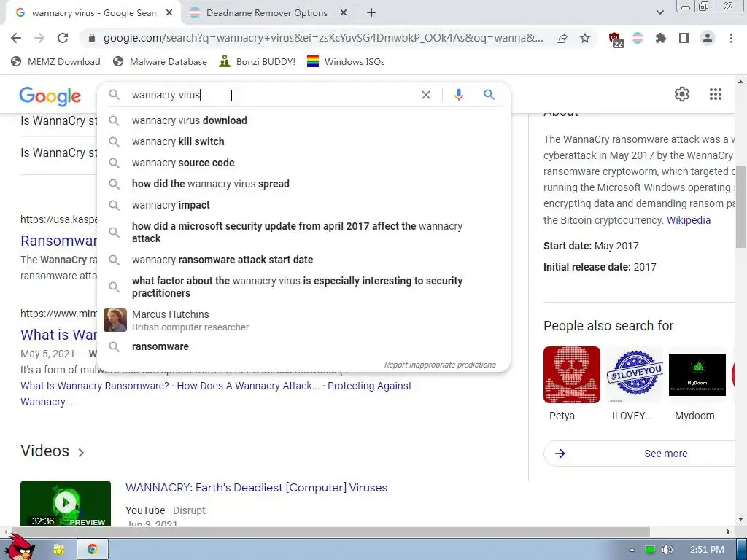Toggle the browser side panel icon
This screenshot has width=747, height=560.
coord(684,38)
